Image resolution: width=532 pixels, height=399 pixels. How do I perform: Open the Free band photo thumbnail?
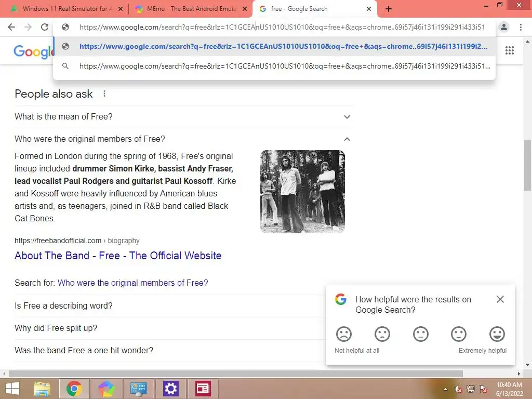pos(303,192)
